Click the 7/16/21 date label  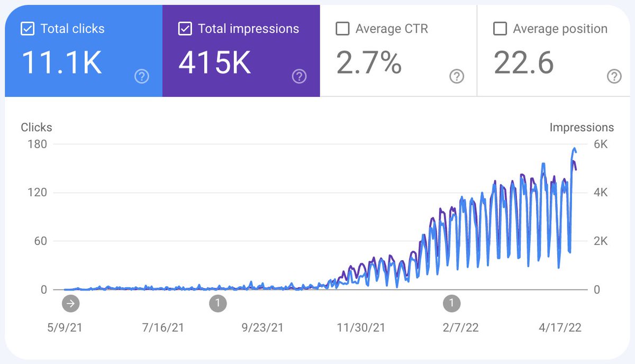click(163, 328)
